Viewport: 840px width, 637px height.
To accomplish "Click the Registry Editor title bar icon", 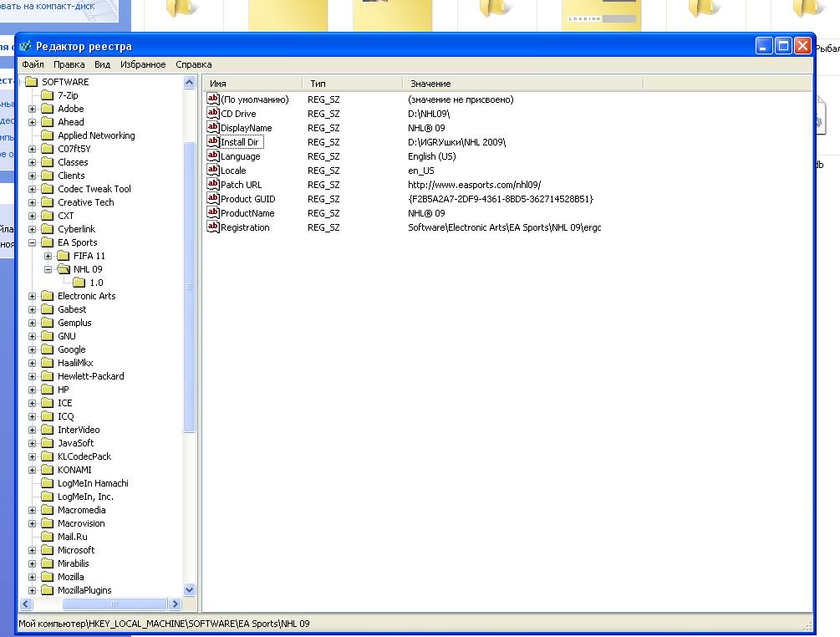I will [x=26, y=46].
